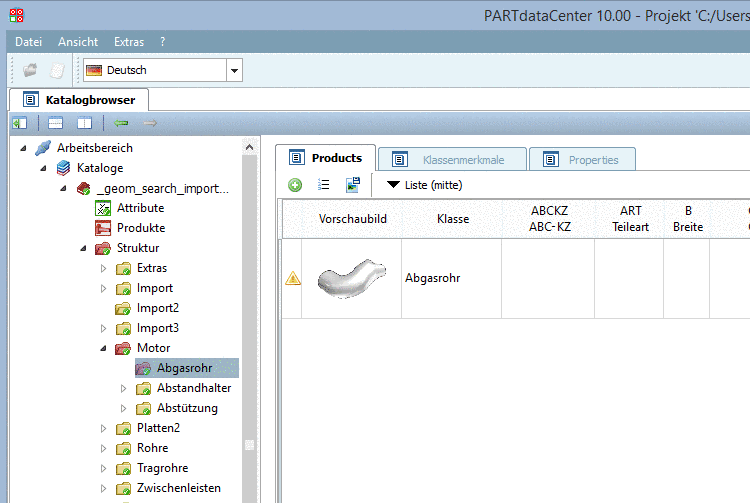
Task: Click the _geom_search_import catalog icon
Action: (84, 188)
